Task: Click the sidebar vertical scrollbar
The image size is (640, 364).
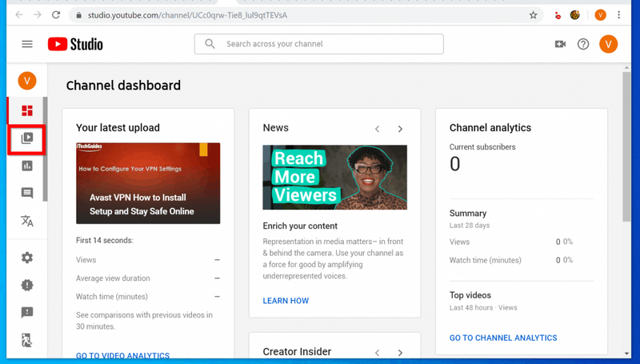Action: coord(45,149)
